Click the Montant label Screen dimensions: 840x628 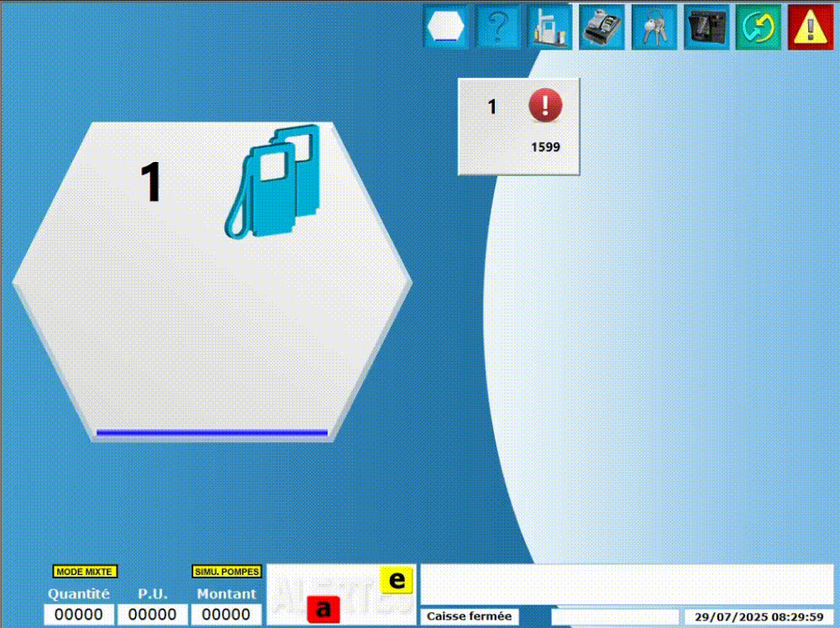pos(226,594)
